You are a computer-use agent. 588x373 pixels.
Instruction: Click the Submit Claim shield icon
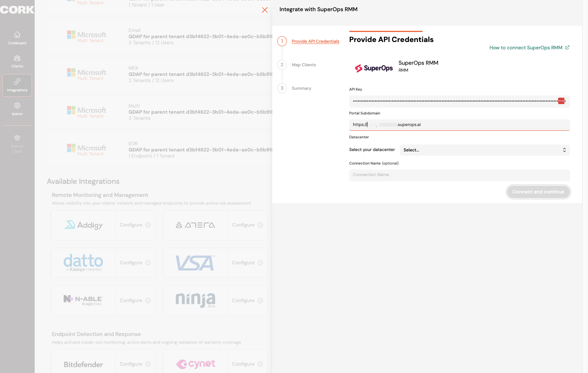pyautogui.click(x=17, y=138)
